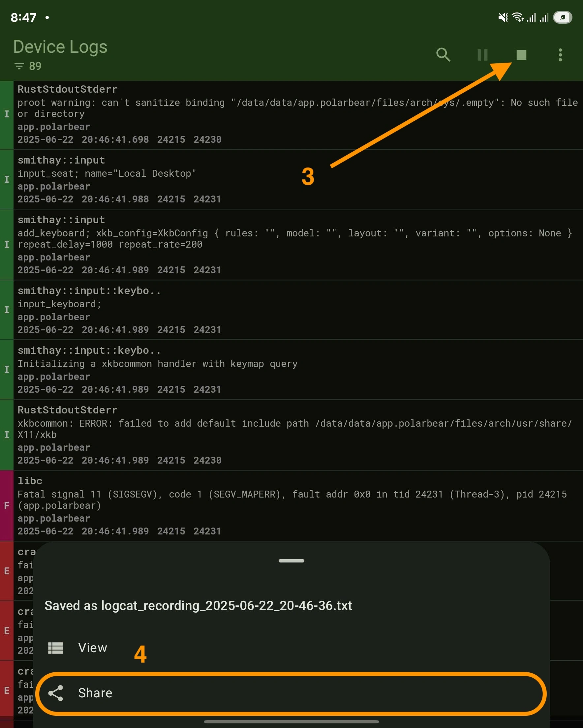
Task: Tap the battery indicator in status bar
Action: 563,17
